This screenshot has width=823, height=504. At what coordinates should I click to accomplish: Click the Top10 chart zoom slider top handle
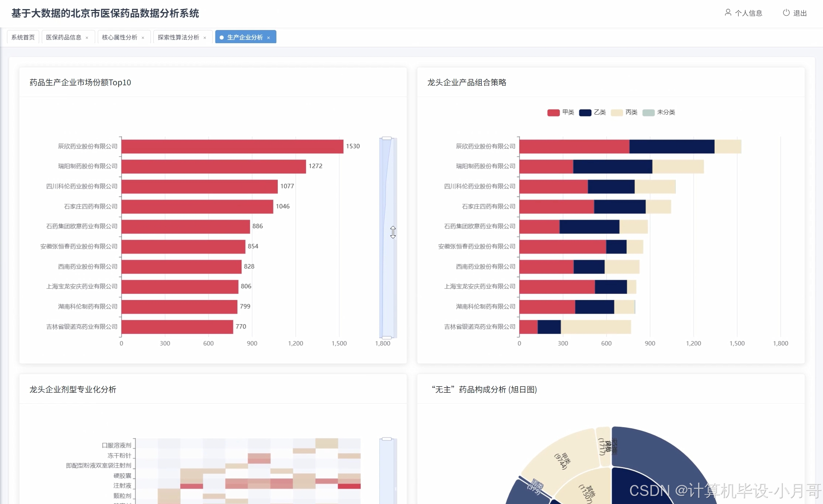click(x=387, y=138)
